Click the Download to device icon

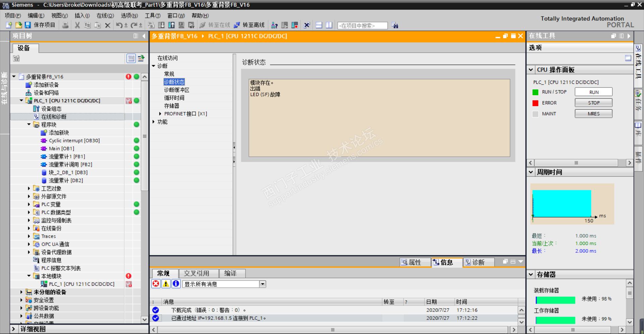click(x=161, y=25)
